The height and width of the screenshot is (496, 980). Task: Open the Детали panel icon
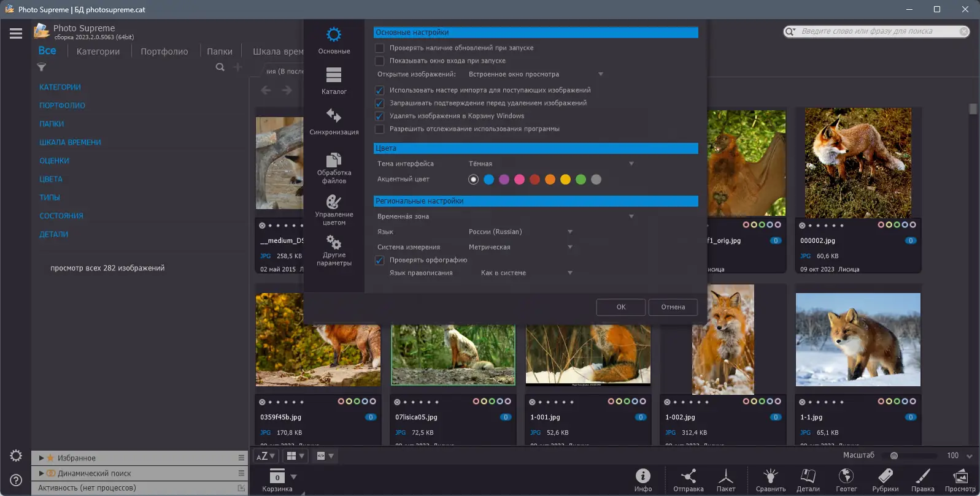pos(808,480)
